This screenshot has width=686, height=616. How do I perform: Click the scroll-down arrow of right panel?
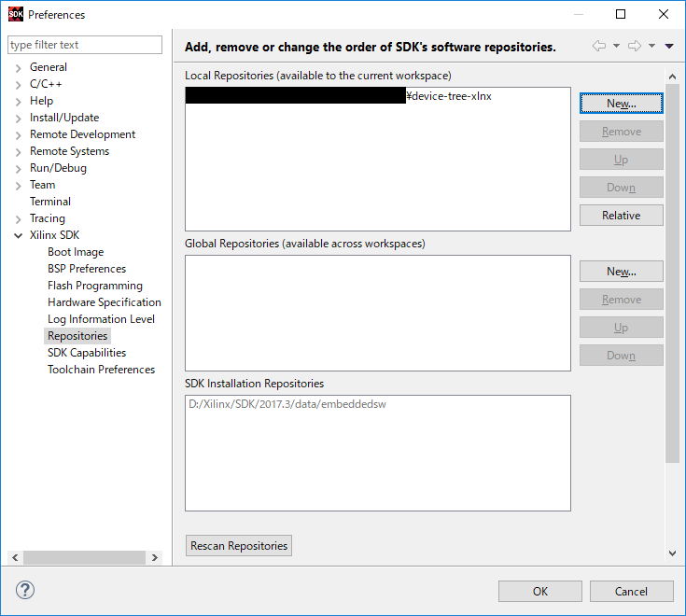pos(672,553)
